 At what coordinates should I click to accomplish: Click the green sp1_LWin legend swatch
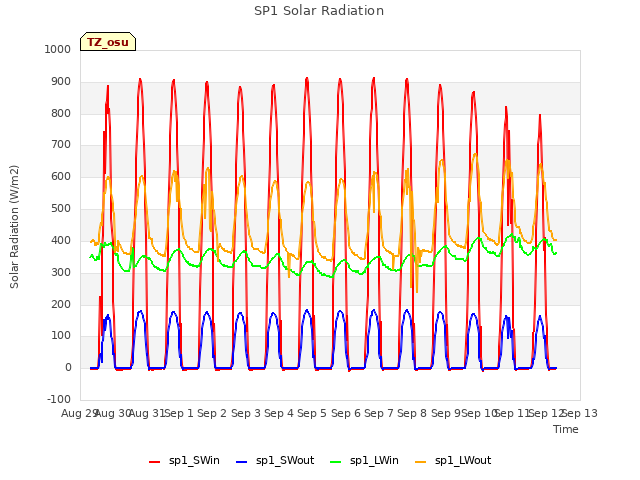pyautogui.click(x=336, y=462)
